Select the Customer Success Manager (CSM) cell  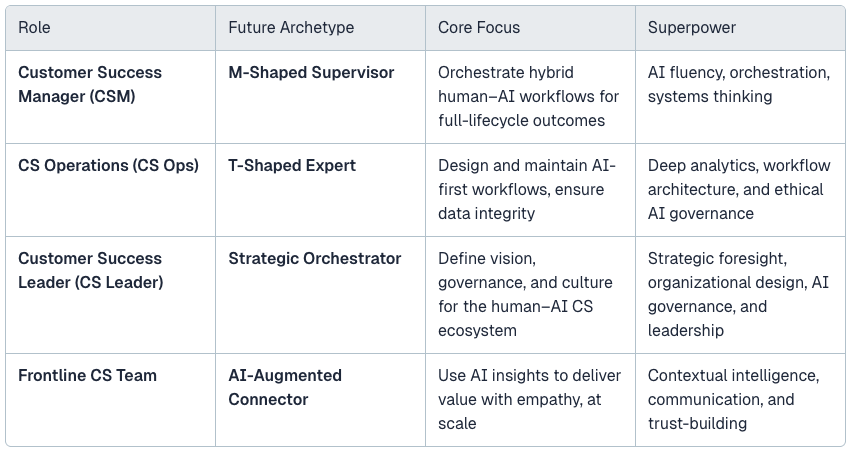[x=110, y=97]
